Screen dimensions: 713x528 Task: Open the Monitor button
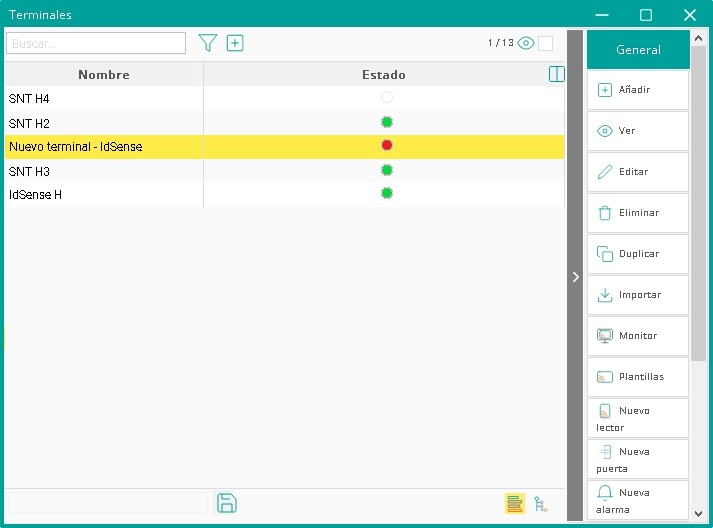coord(638,336)
